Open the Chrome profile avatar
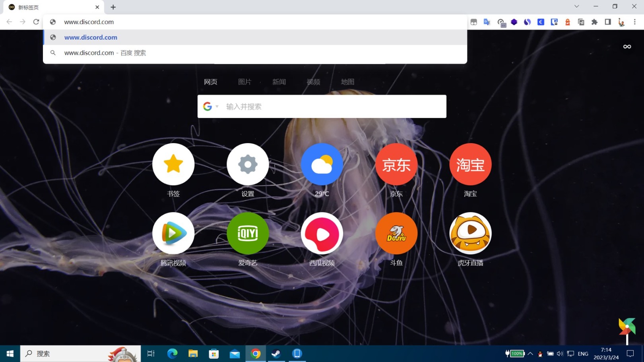Image resolution: width=644 pixels, height=362 pixels. (621, 22)
